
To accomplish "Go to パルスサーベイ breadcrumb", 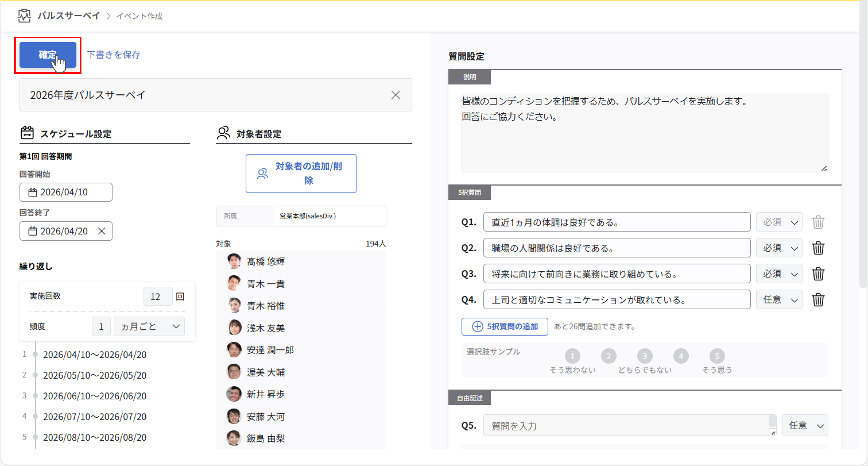I will click(x=69, y=16).
